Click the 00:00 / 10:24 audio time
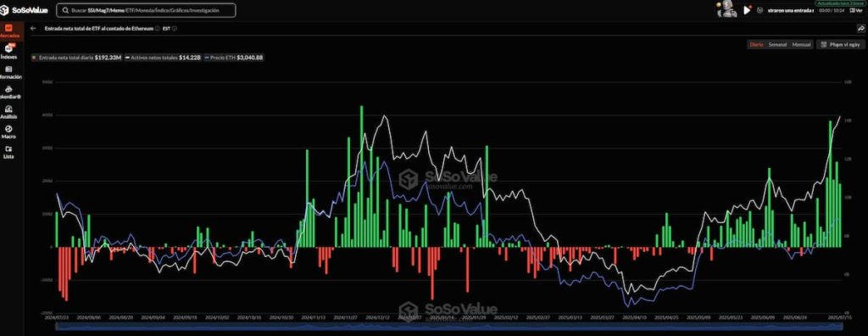The width and height of the screenshot is (868, 336). pyautogui.click(x=832, y=10)
